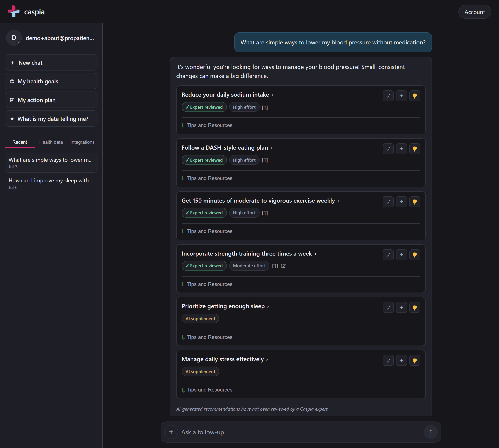Click the Caspia logo icon
Viewport: 499px width, 448px height.
click(x=13, y=11)
